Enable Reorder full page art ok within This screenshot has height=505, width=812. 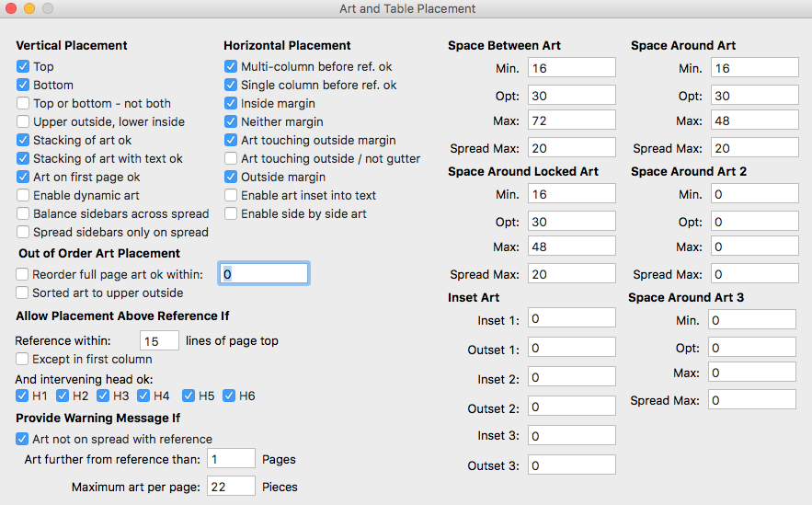click(23, 274)
